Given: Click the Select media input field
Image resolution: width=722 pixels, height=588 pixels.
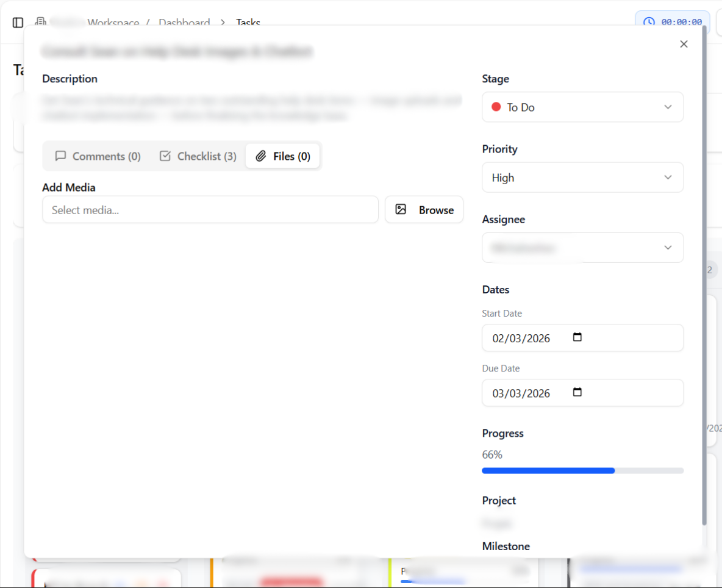Looking at the screenshot, I should tap(210, 210).
